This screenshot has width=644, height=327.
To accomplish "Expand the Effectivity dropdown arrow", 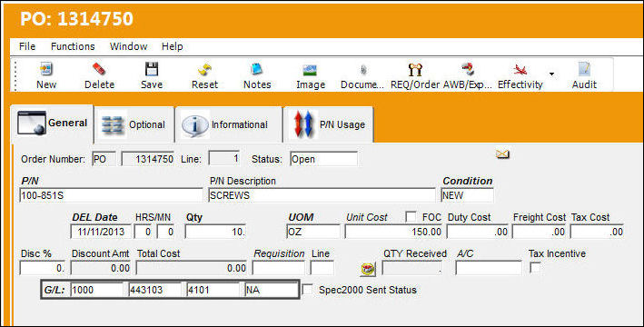I will click(x=551, y=74).
